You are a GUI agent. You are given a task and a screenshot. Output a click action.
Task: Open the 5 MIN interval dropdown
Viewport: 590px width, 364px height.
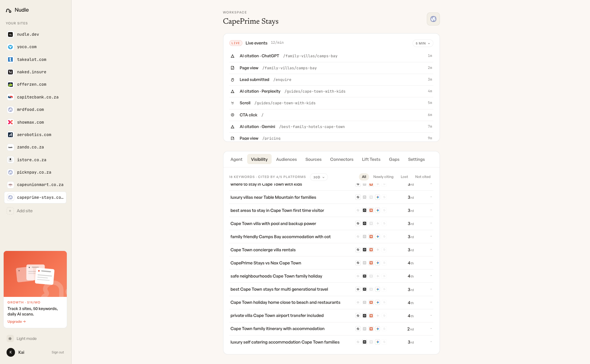point(423,43)
